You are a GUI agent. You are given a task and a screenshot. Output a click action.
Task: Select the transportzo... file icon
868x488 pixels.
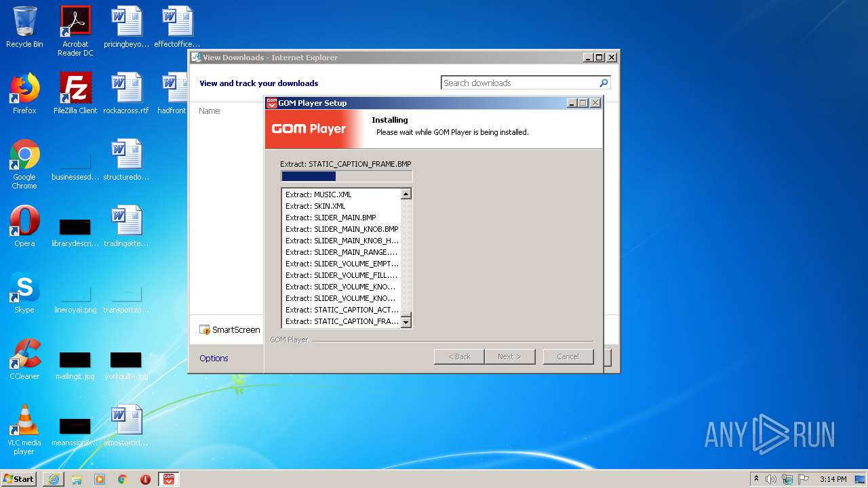[x=126, y=298]
